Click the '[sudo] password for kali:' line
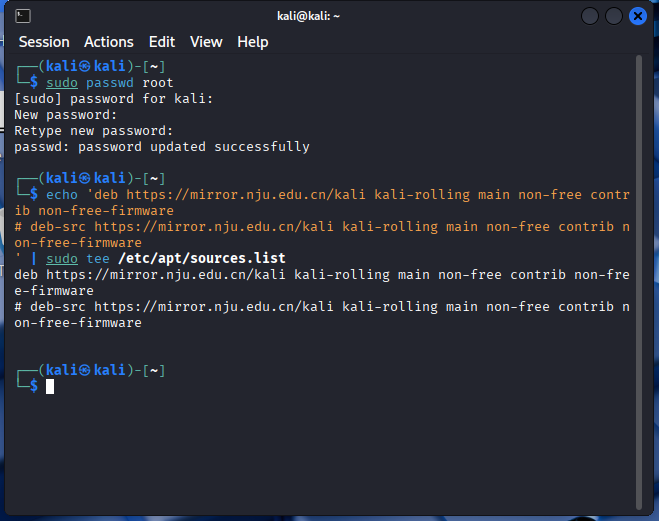 tap(114, 99)
